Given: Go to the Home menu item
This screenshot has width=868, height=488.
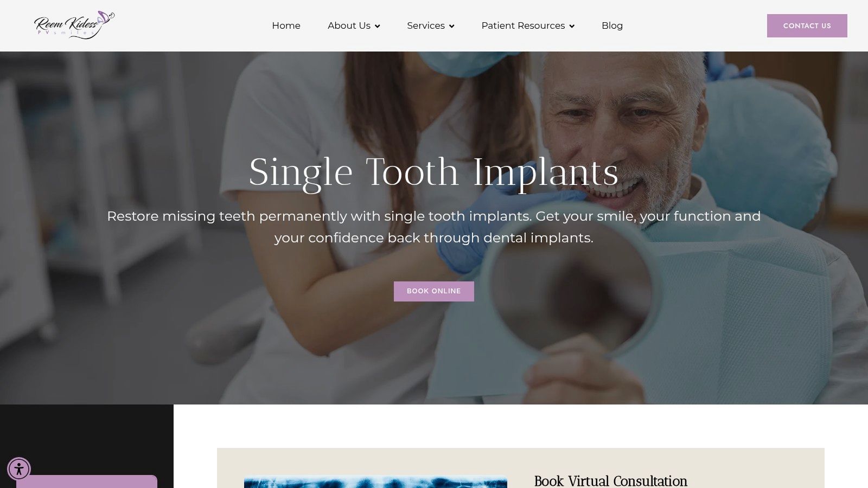Looking at the screenshot, I should (286, 25).
